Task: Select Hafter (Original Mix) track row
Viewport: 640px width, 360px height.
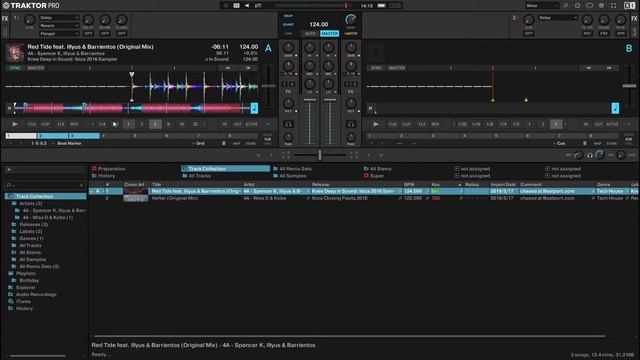Action: click(363, 198)
